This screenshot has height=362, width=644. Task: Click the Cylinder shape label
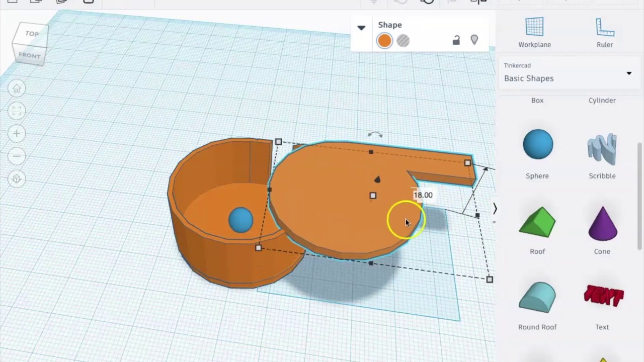pyautogui.click(x=602, y=100)
